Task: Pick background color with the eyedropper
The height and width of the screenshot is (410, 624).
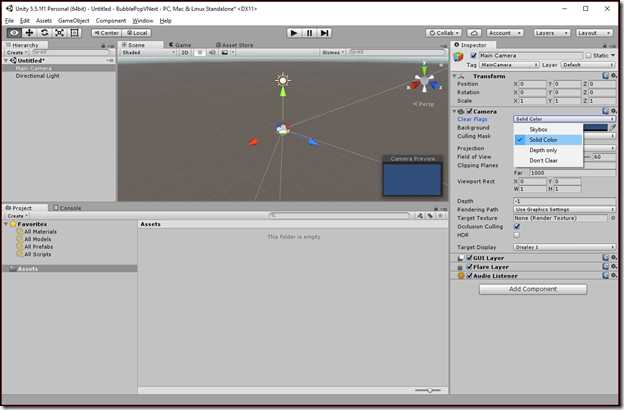Action: tap(612, 127)
